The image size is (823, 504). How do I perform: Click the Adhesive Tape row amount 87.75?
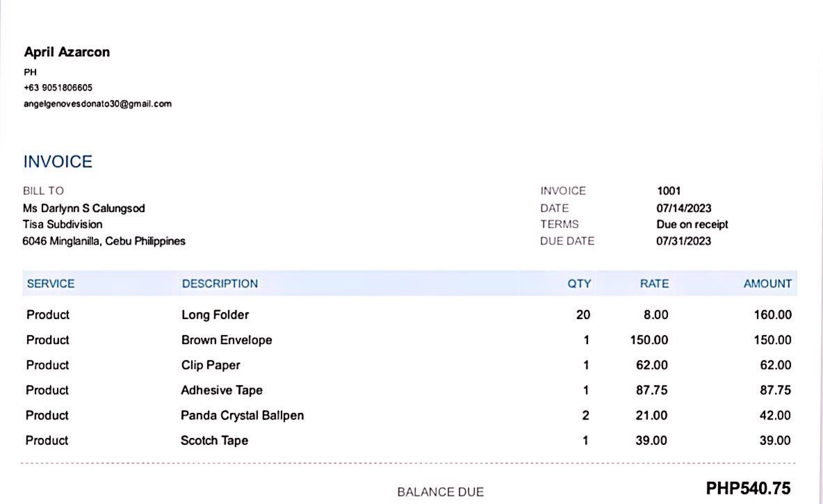[x=775, y=390]
